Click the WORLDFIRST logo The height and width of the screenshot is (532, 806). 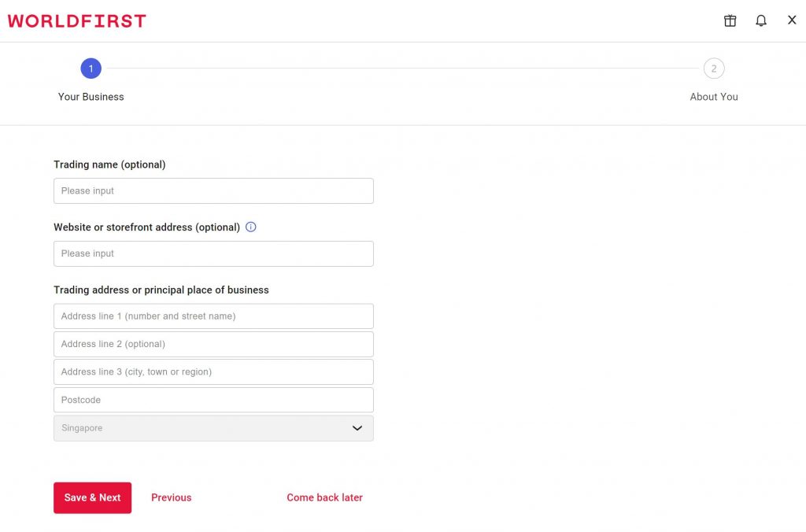pos(76,20)
